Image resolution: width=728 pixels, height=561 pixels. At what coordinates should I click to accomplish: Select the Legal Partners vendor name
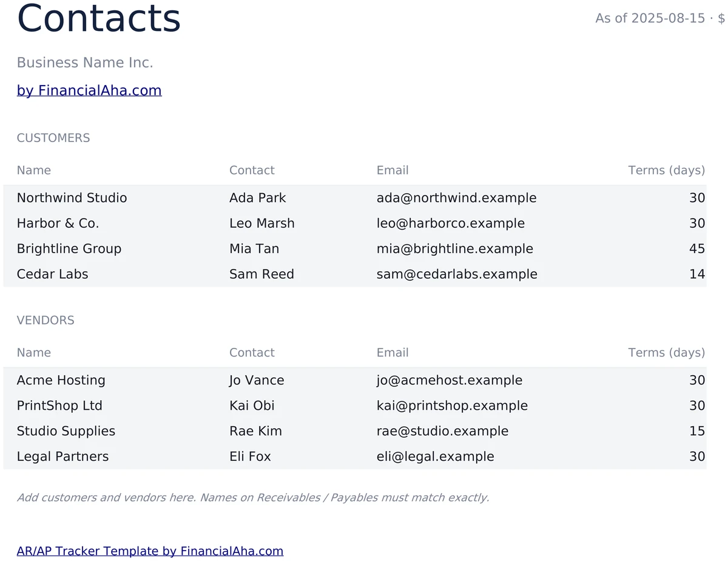coord(63,457)
